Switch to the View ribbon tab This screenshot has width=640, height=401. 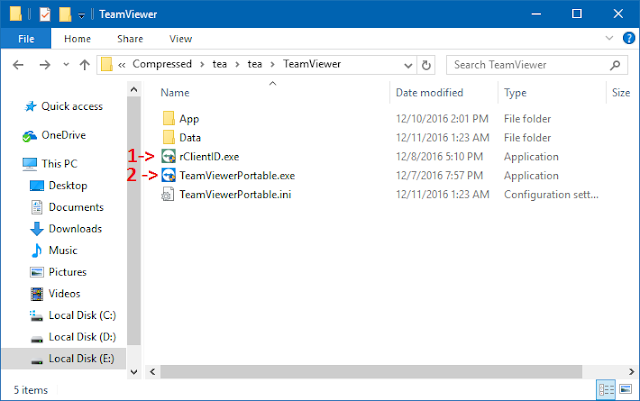pos(181,39)
